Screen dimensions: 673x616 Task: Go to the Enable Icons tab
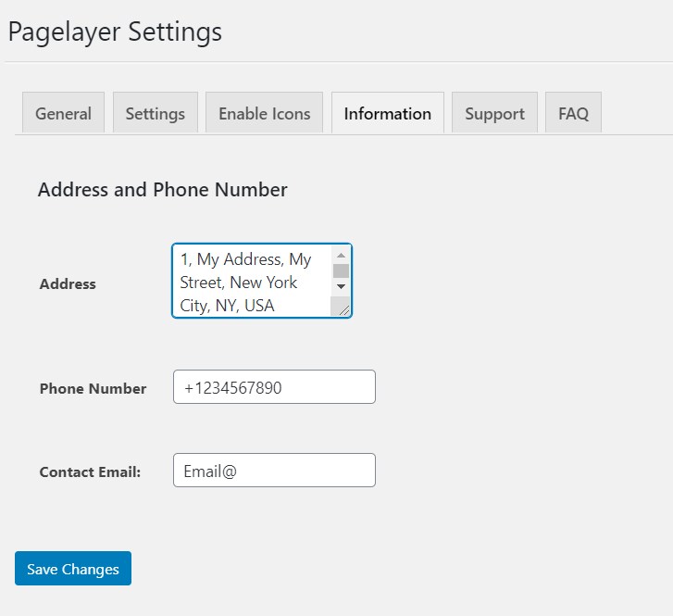coord(264,114)
